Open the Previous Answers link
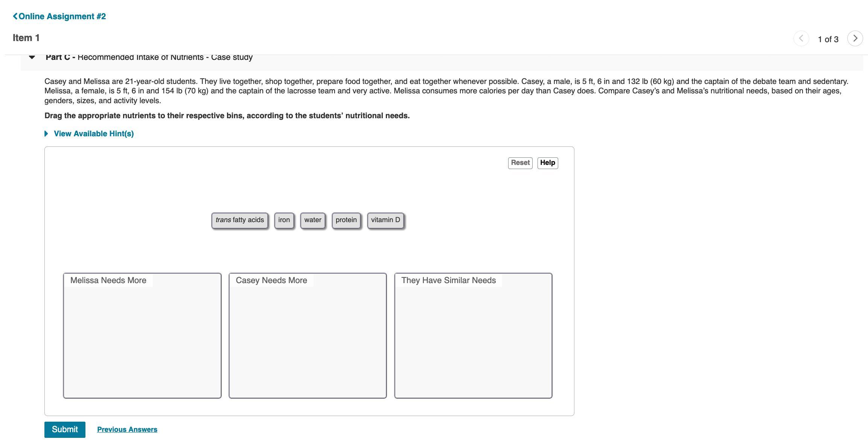868x445 pixels. tap(127, 430)
